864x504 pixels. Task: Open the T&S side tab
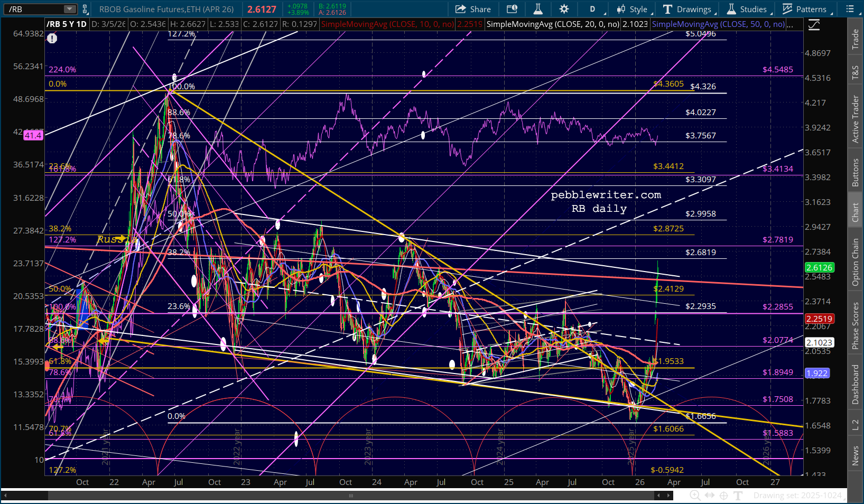tap(856, 73)
